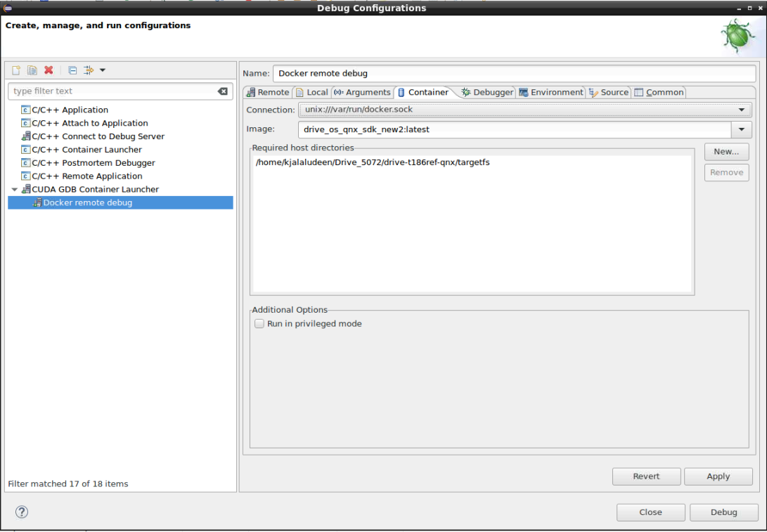
Task: Duplicate the selected launch configuration
Action: (x=32, y=70)
